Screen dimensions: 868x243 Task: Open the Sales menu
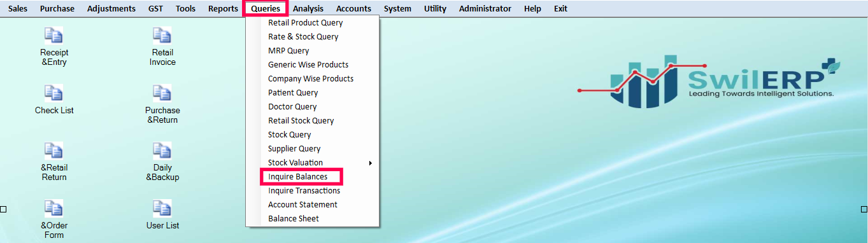click(x=18, y=9)
